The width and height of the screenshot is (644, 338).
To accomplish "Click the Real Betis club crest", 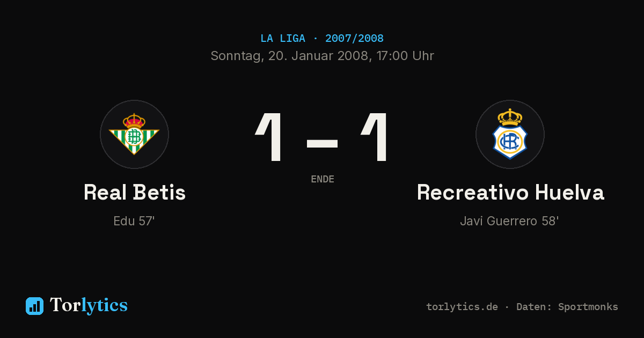I will (x=134, y=134).
